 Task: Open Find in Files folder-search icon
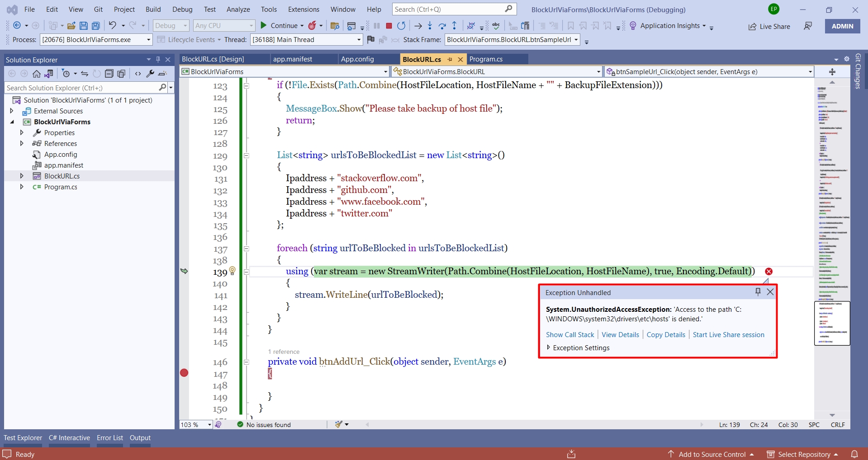pyautogui.click(x=335, y=26)
